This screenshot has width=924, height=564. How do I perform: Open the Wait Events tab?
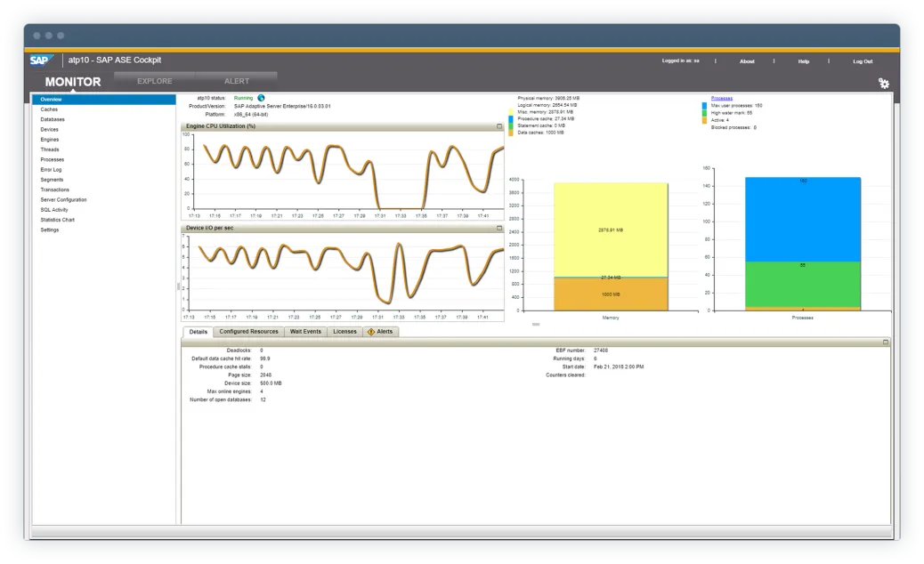pyautogui.click(x=305, y=331)
